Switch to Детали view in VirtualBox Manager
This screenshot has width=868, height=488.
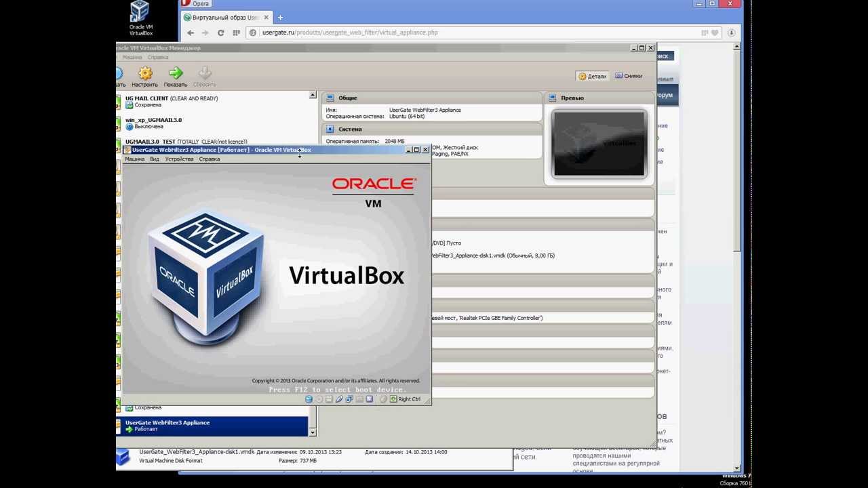coord(593,76)
